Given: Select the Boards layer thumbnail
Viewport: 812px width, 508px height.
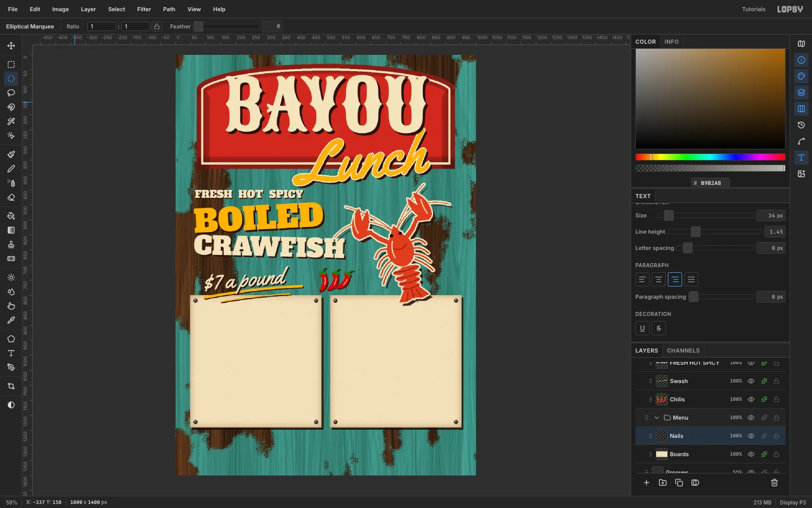Looking at the screenshot, I should [x=662, y=454].
